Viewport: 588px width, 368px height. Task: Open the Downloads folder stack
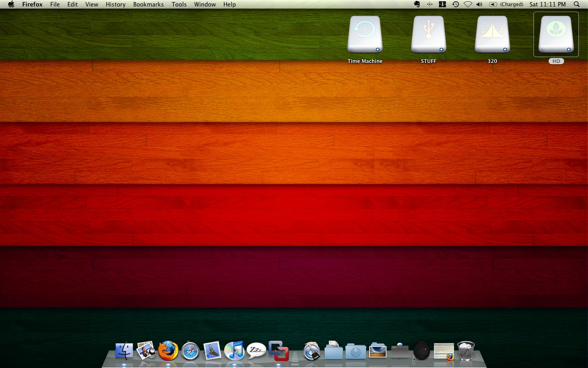[356, 351]
